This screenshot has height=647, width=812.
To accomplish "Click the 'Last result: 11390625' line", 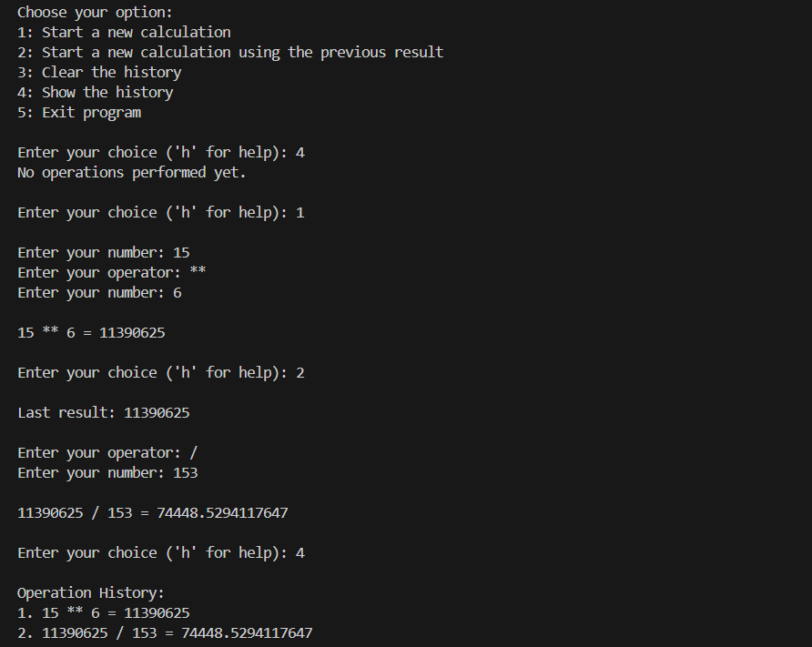I will [104, 413].
